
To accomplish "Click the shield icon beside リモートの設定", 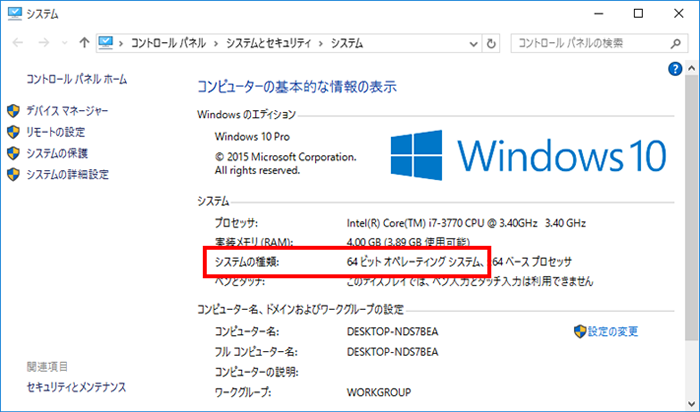I will 13,132.
